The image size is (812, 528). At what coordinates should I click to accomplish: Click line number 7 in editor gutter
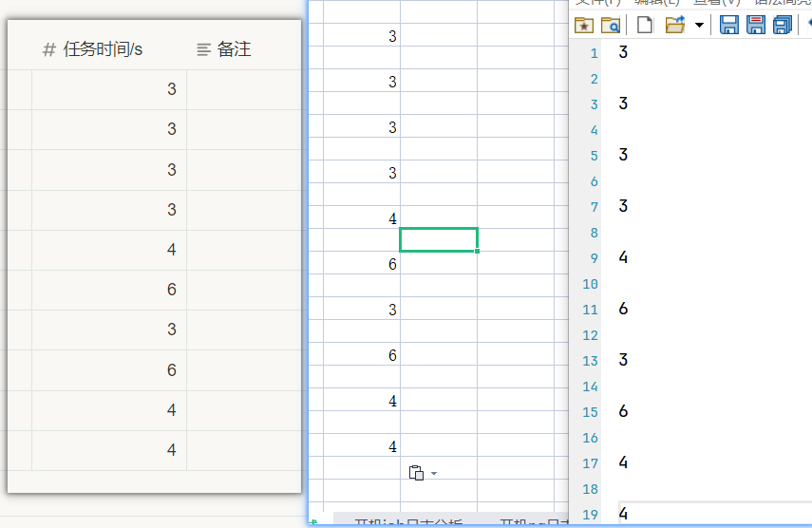(x=594, y=207)
